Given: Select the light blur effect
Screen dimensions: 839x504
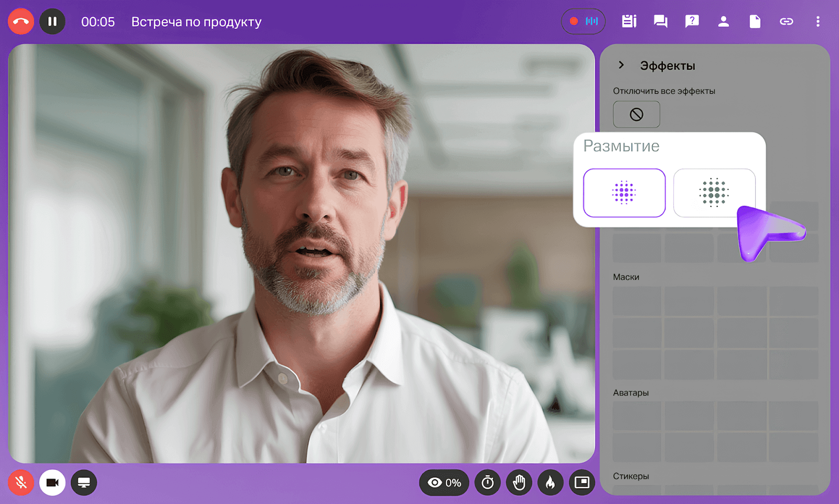Looking at the screenshot, I should point(624,193).
